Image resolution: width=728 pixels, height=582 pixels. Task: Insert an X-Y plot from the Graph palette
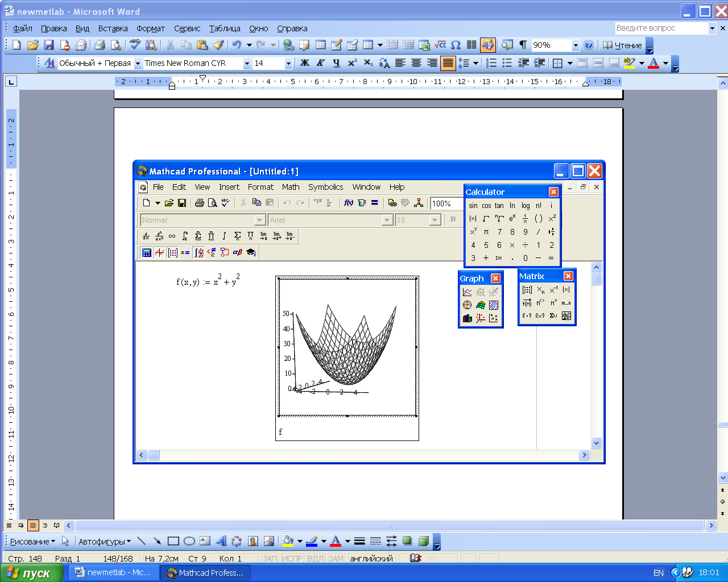point(468,292)
